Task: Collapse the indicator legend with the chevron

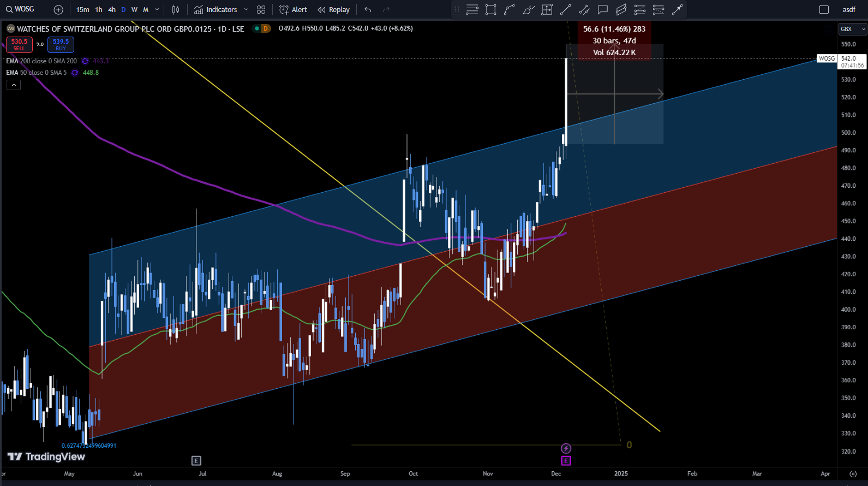Action: pos(14,85)
